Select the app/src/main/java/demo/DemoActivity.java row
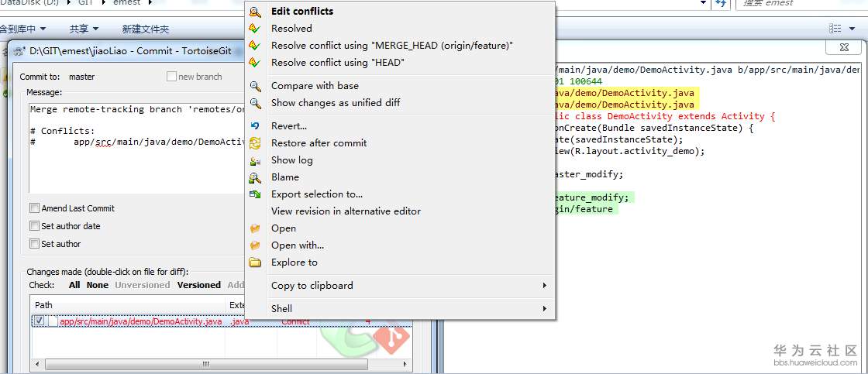The image size is (868, 374). pos(222,321)
